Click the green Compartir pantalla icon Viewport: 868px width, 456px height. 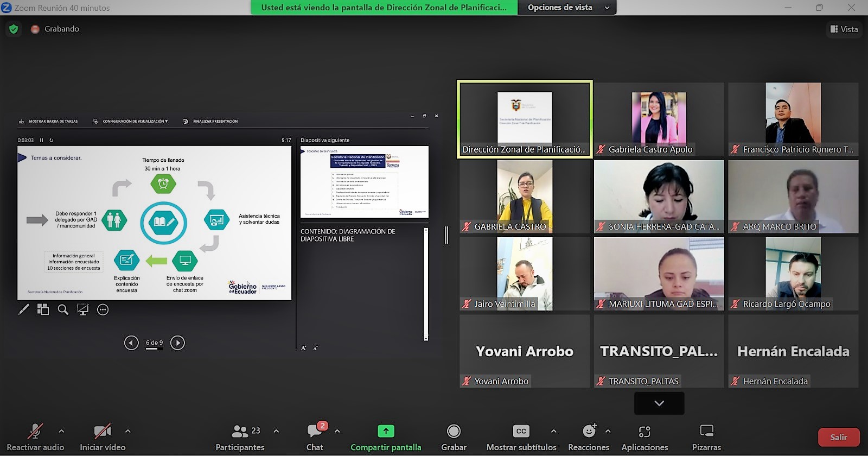click(x=386, y=431)
